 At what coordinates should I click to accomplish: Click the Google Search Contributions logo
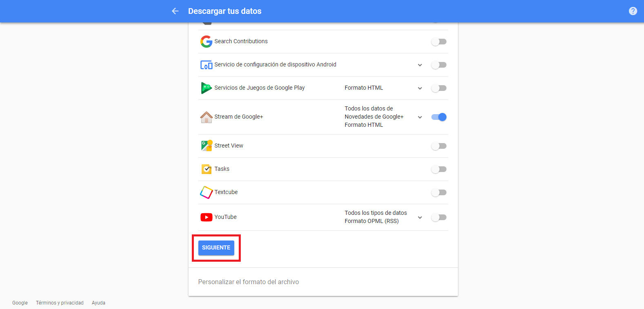[207, 42]
